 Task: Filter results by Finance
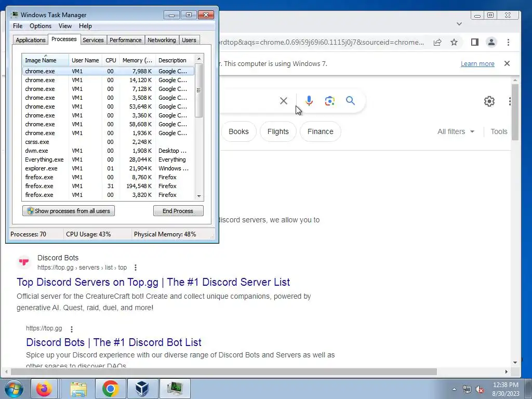[320, 131]
